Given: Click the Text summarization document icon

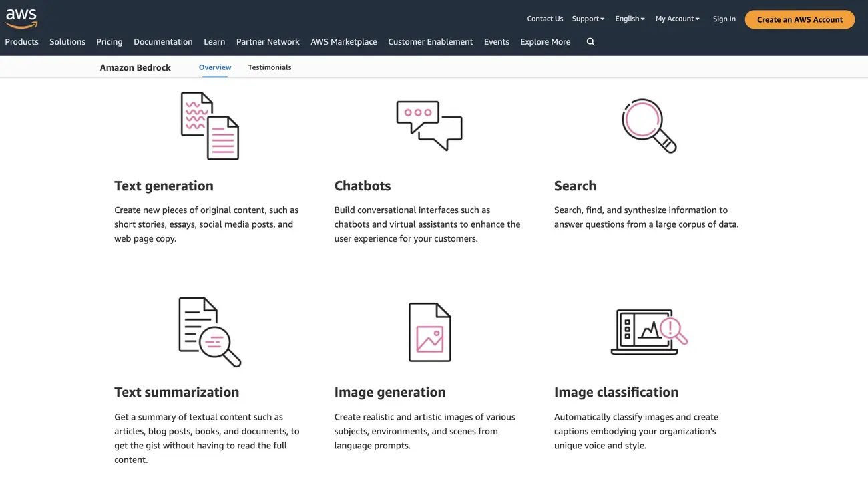Looking at the screenshot, I should [210, 332].
